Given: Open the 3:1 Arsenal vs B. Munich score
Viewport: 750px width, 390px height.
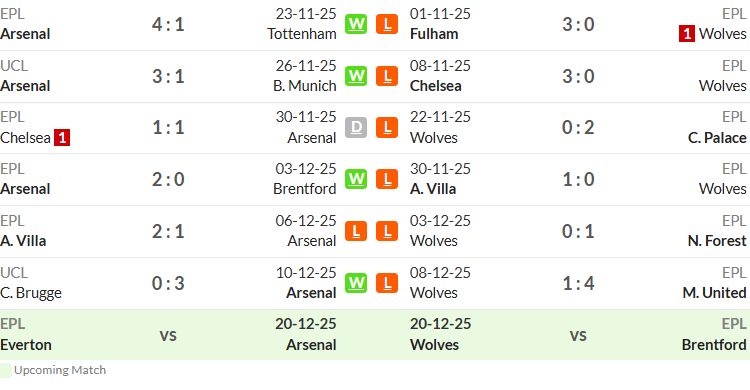Looking at the screenshot, I should tap(168, 76).
